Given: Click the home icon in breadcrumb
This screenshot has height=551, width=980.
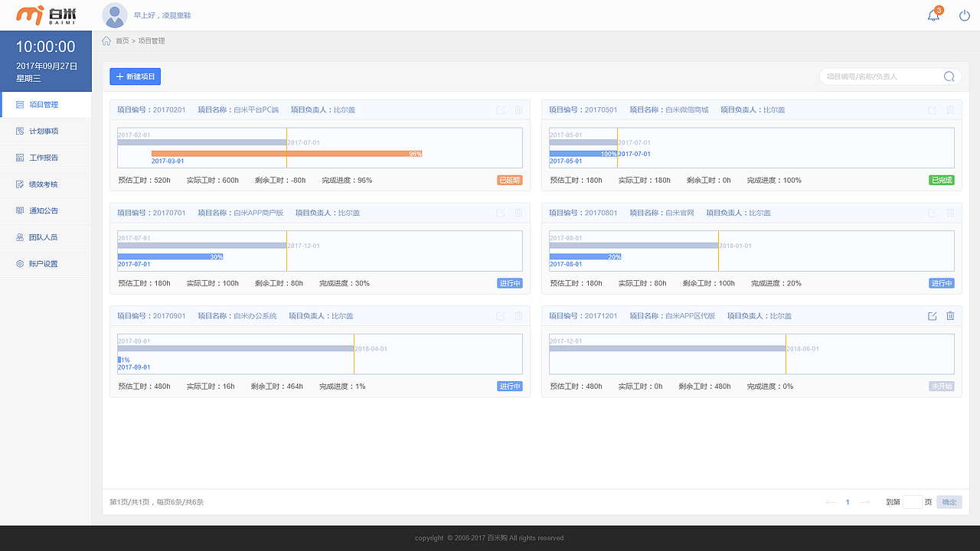Looking at the screenshot, I should point(106,41).
